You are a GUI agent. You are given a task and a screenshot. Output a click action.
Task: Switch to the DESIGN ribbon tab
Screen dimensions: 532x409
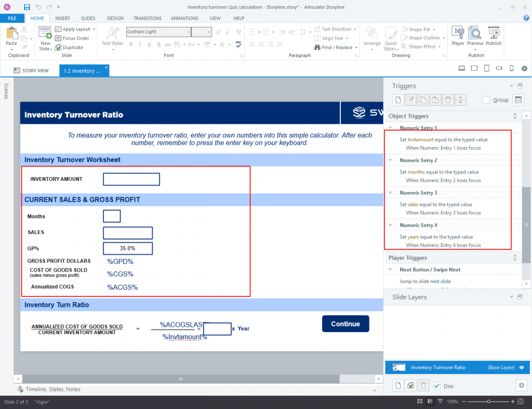point(115,18)
